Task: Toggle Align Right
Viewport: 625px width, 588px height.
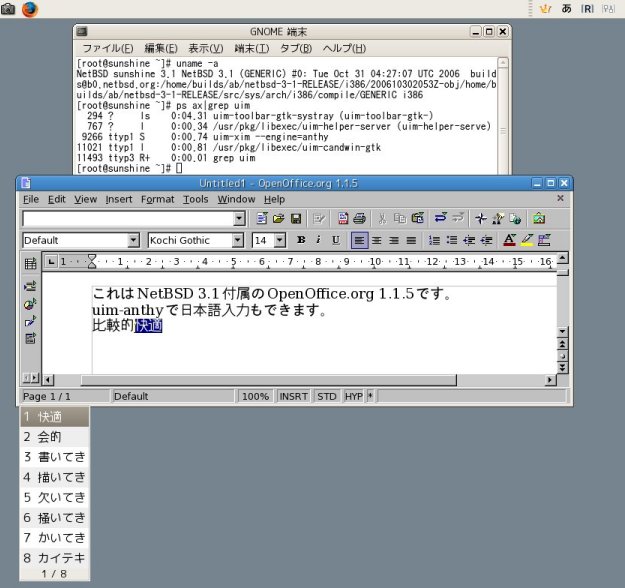Action: tap(394, 240)
